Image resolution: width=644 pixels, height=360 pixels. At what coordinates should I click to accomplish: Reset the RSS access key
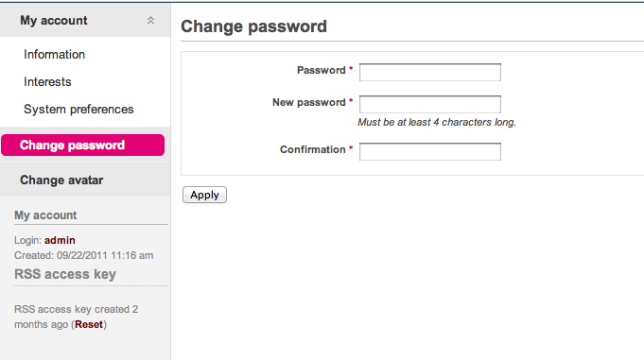coord(89,324)
